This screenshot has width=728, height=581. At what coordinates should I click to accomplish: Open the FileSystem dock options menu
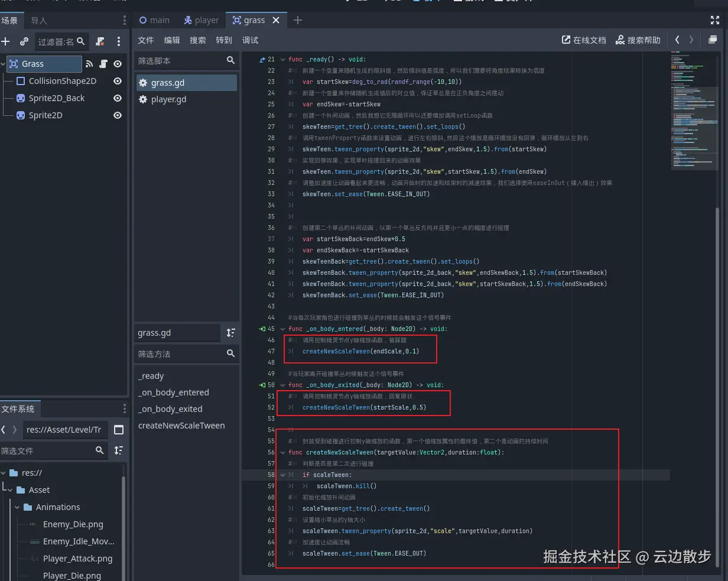pyautogui.click(x=124, y=409)
